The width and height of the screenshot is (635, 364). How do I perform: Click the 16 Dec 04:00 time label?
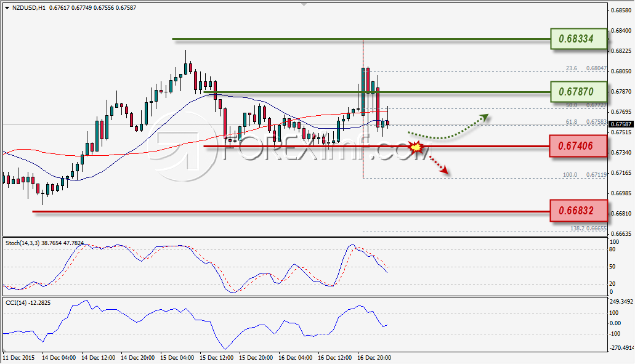click(295, 357)
